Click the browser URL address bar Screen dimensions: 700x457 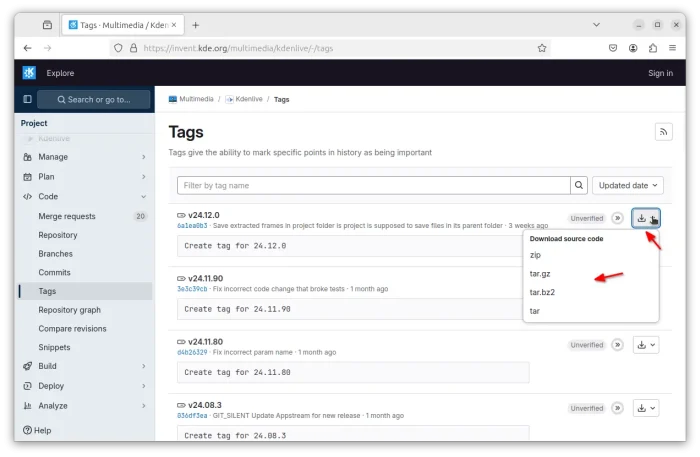(x=330, y=48)
